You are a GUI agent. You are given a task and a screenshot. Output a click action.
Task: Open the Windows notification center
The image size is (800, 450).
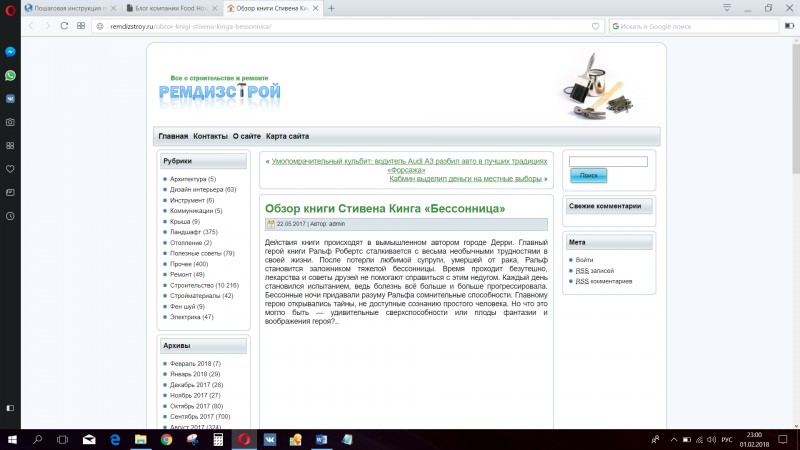point(783,439)
